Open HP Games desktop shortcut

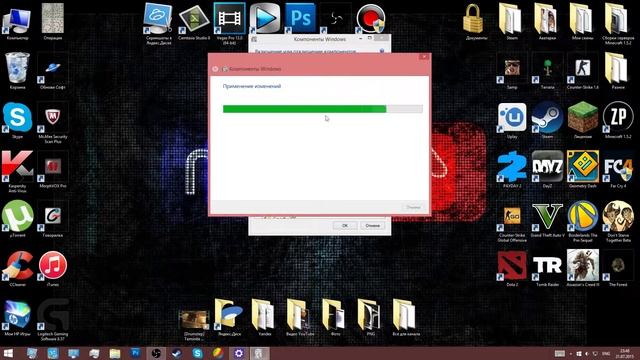point(17,319)
